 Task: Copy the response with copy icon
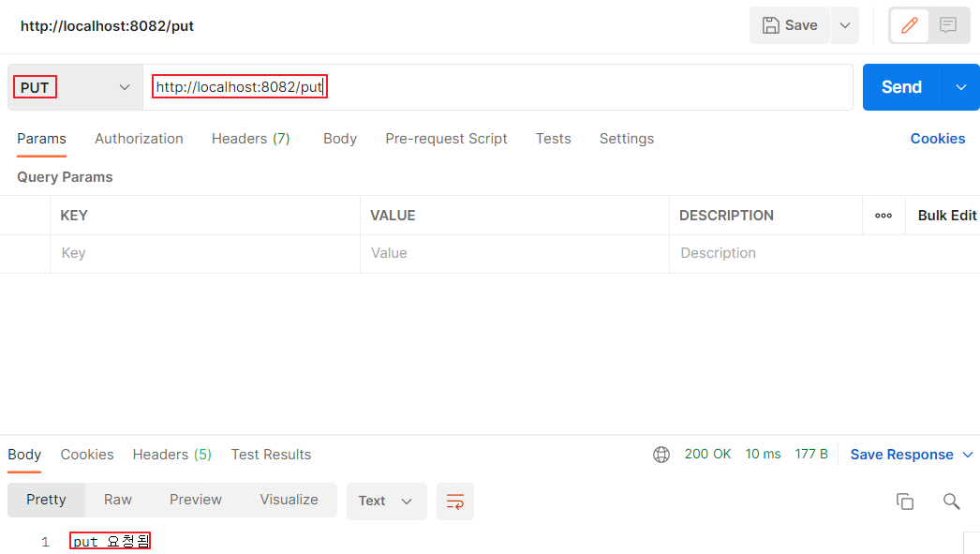pyautogui.click(x=904, y=501)
